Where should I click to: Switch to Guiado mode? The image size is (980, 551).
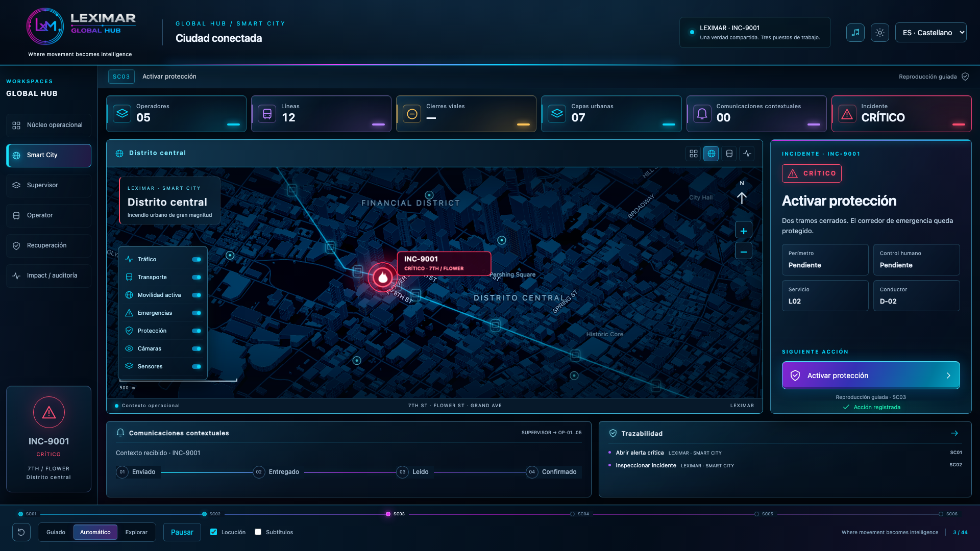coord(56,532)
